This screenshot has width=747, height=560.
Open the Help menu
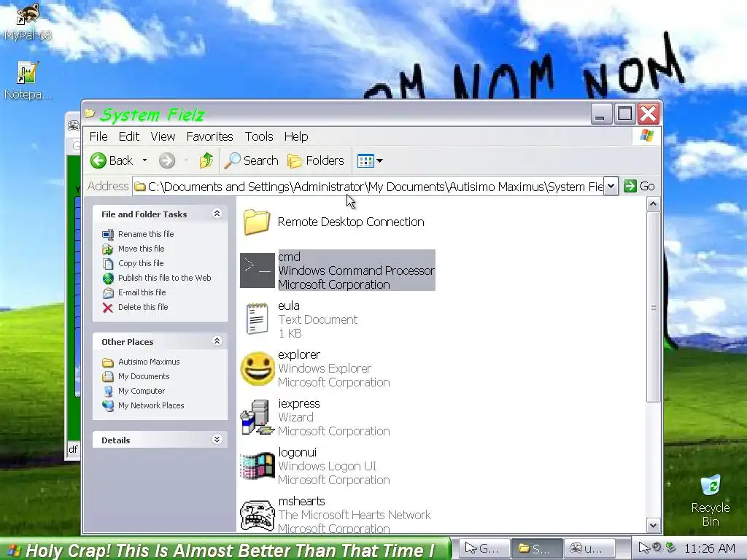pos(296,136)
